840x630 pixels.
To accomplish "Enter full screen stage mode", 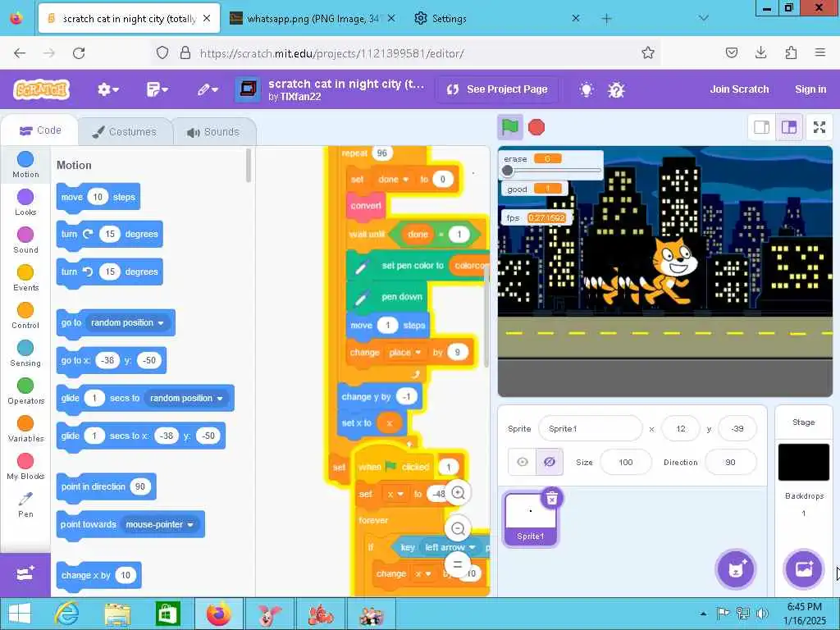I will pos(819,127).
